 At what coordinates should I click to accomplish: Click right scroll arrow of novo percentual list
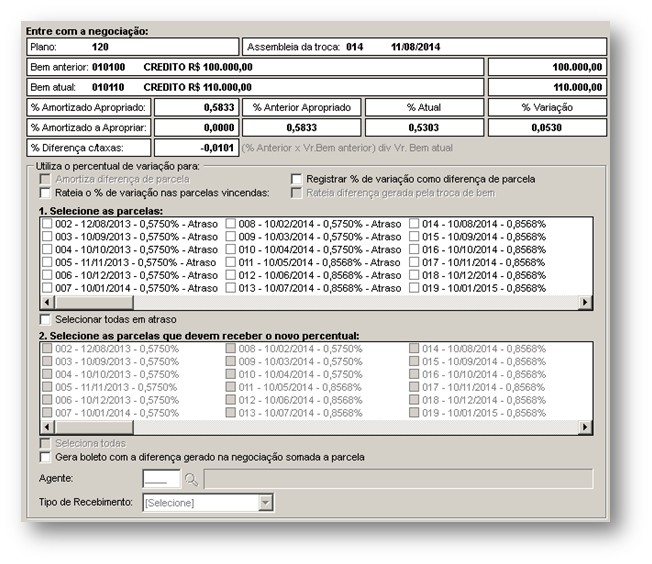[x=585, y=427]
